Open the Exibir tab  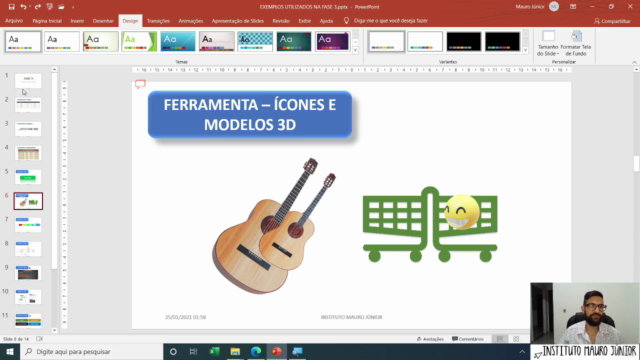[304, 21]
